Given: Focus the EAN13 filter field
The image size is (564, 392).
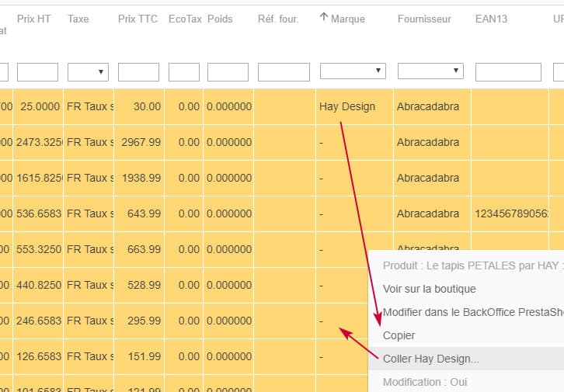Looking at the screenshot, I should (x=508, y=72).
